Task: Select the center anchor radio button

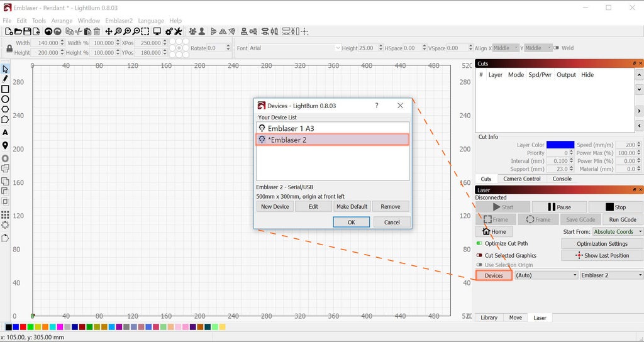Action: pos(179,48)
